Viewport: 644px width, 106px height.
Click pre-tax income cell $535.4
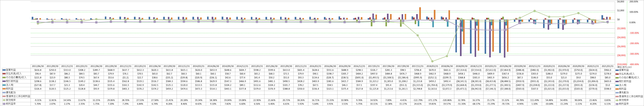tap(111, 81)
